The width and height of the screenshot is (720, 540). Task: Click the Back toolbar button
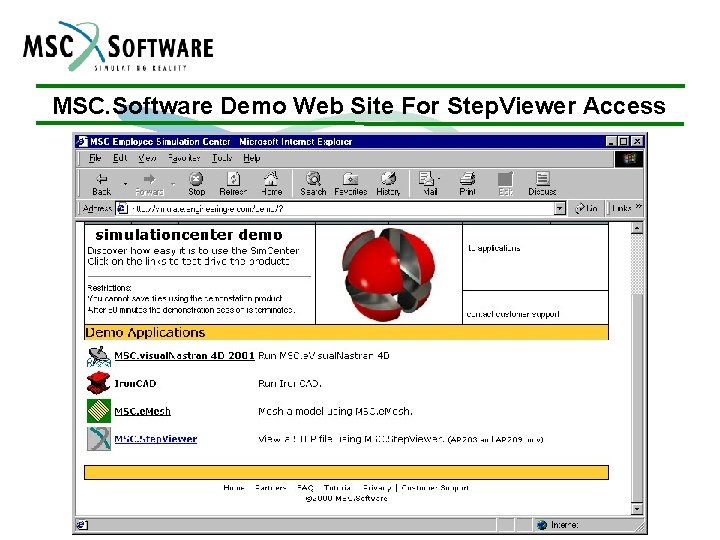pyautogui.click(x=101, y=184)
